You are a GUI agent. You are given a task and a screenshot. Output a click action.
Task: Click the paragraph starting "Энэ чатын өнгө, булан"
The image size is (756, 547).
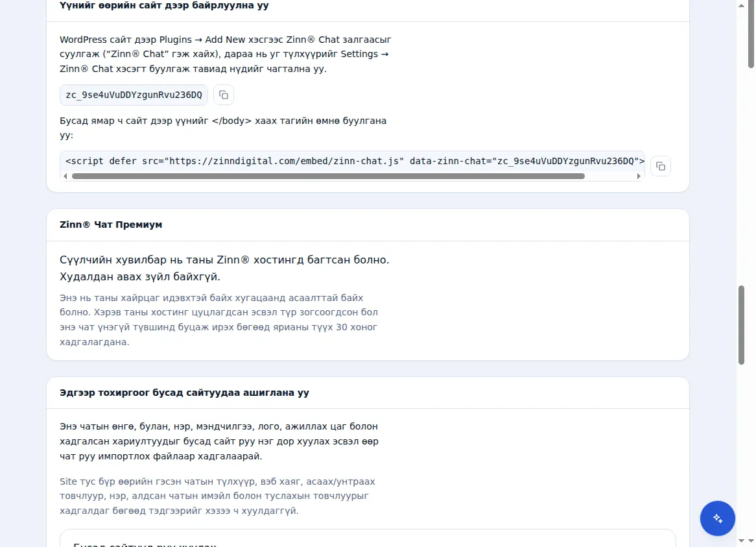219,441
